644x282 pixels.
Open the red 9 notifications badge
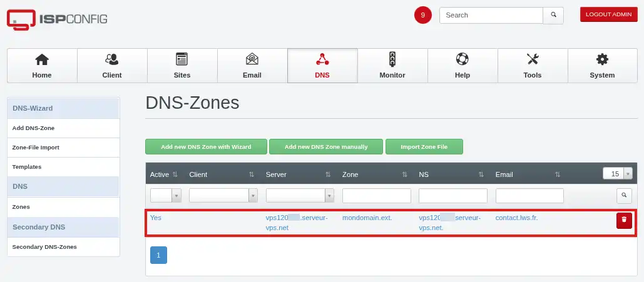click(x=423, y=15)
